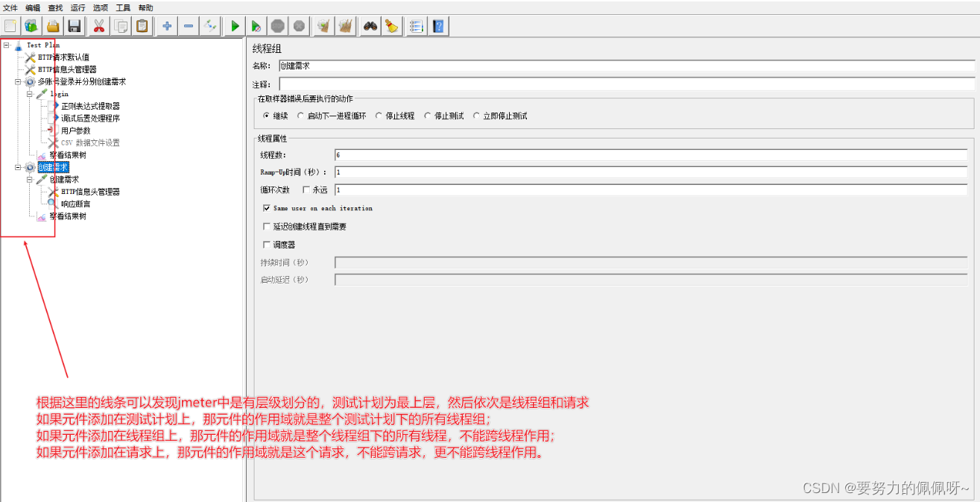Open the 文件 menu
980x502 pixels.
[10, 7]
